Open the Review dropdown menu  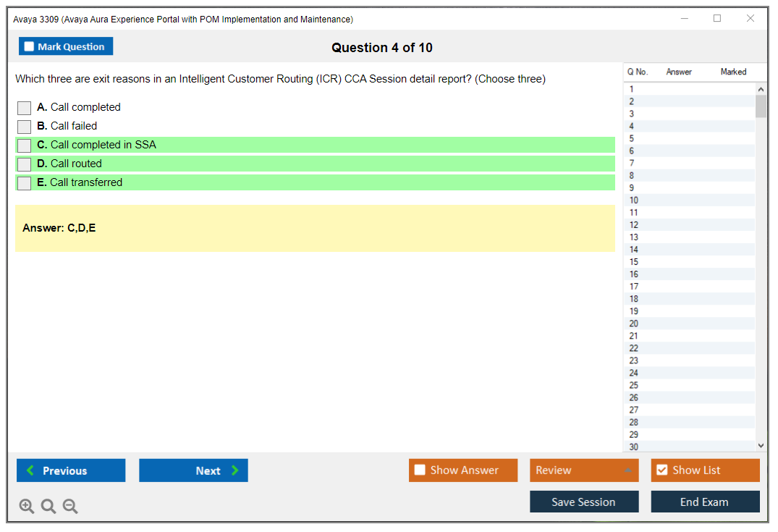click(x=584, y=470)
